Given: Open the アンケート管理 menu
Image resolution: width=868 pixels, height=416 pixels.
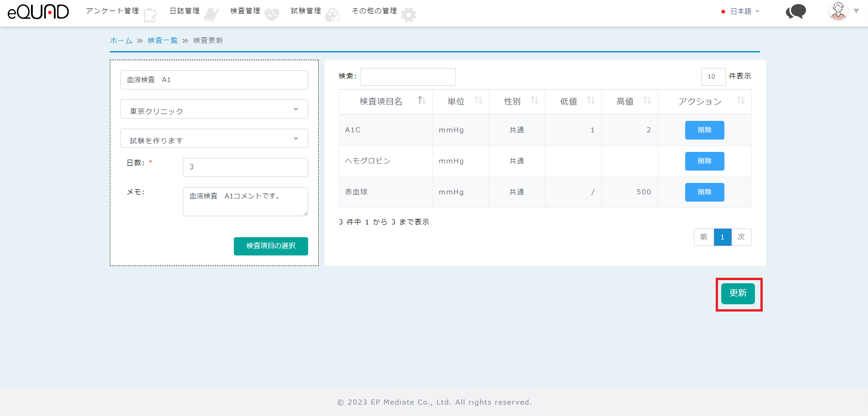Looking at the screenshot, I should click(x=113, y=11).
